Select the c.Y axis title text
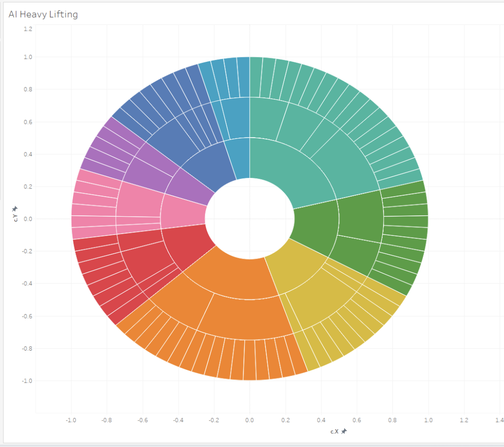Image resolution: width=504 pixels, height=447 pixels. tap(15, 218)
